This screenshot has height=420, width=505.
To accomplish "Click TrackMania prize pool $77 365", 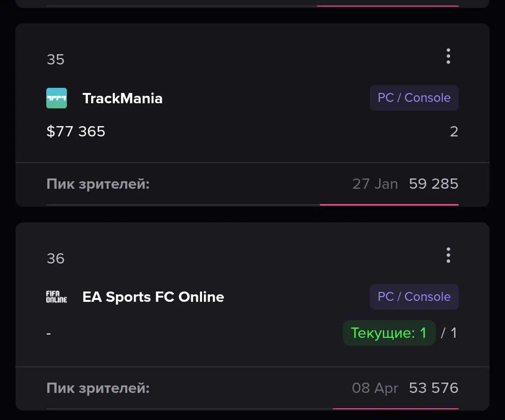I will pyautogui.click(x=76, y=131).
